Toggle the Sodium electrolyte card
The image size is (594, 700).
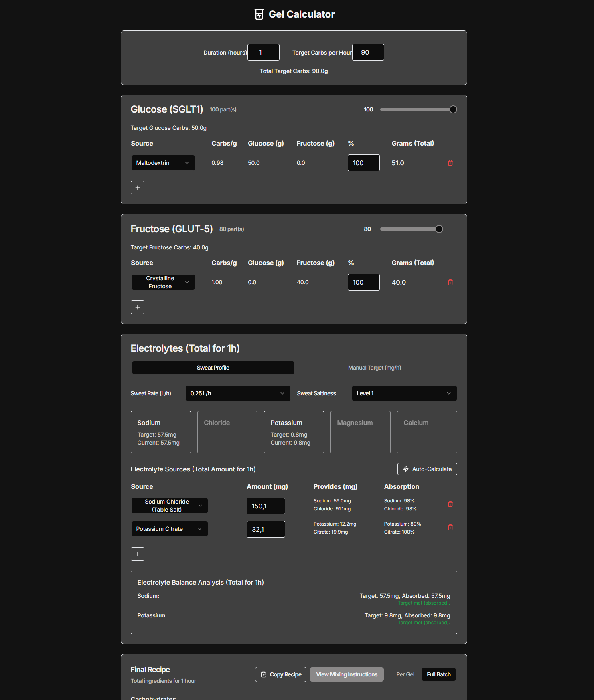pyautogui.click(x=161, y=432)
